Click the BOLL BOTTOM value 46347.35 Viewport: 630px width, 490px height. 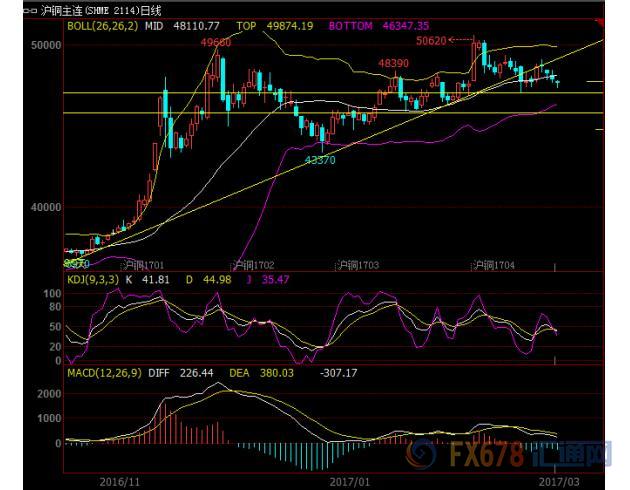(406, 26)
